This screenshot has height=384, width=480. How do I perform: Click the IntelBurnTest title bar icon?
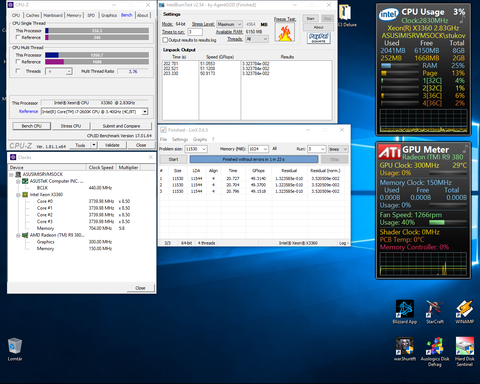pos(162,5)
